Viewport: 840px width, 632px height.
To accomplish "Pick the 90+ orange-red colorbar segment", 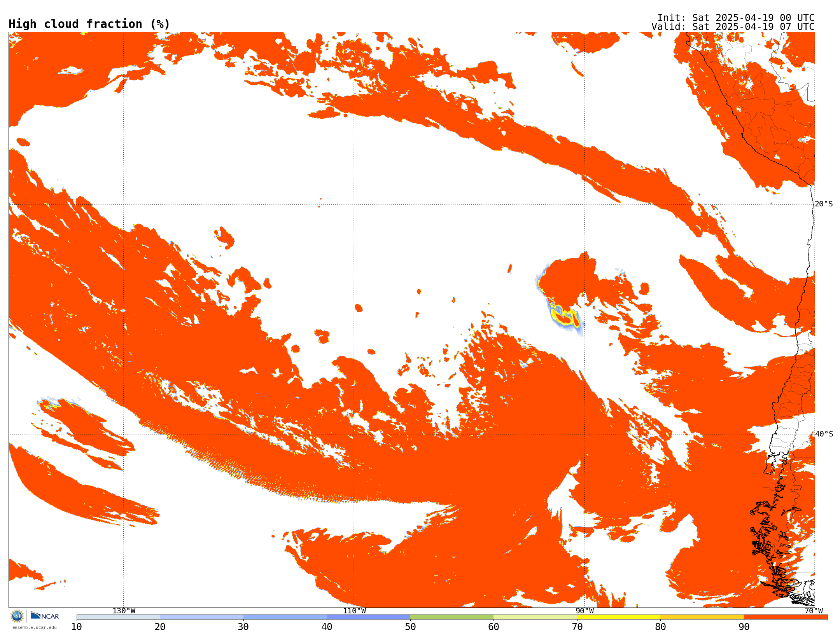I will pos(786,617).
